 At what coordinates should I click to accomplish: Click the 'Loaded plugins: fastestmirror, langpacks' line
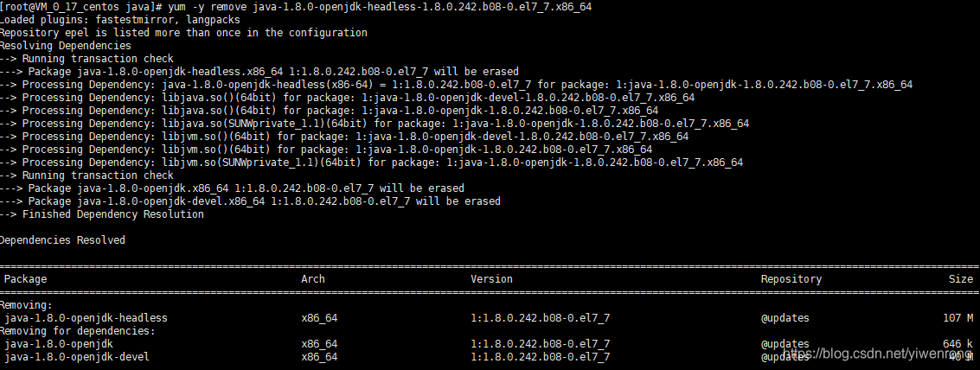pos(120,20)
